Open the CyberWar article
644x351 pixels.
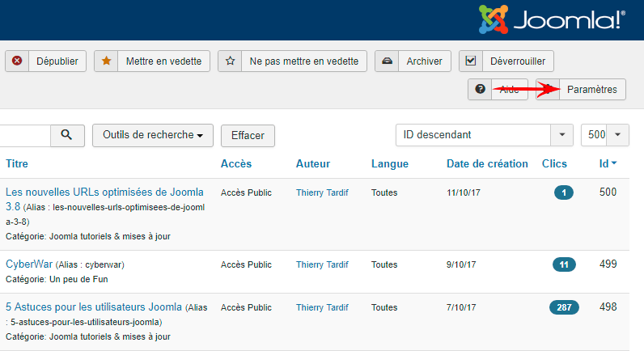click(x=29, y=264)
